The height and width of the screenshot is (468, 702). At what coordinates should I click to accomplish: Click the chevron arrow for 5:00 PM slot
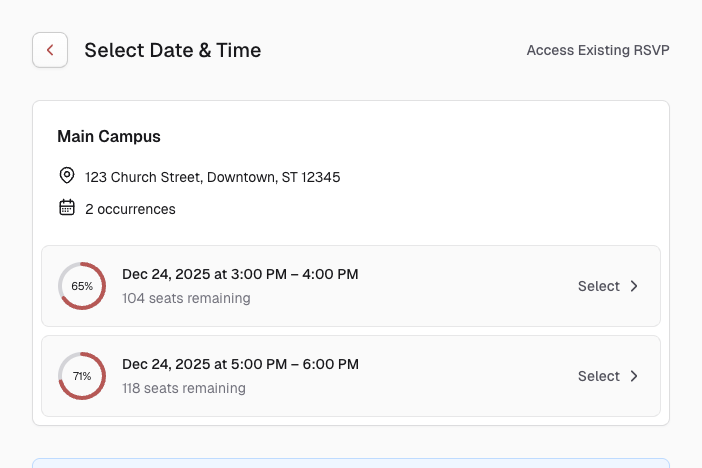pyautogui.click(x=633, y=376)
